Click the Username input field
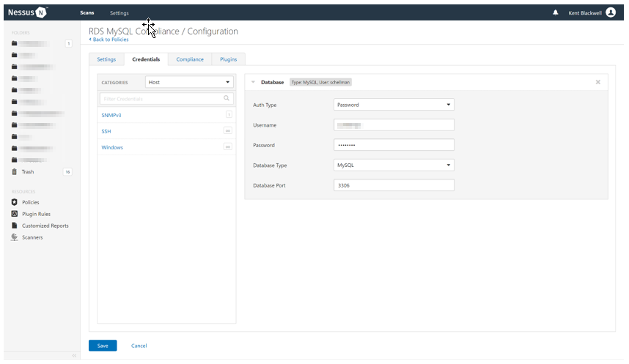Screen dimensions: 629x364 click(x=394, y=125)
